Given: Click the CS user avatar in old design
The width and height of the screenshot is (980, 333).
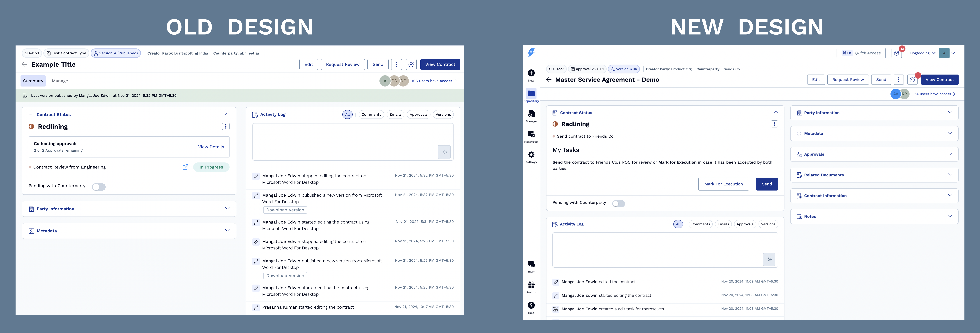Looking at the screenshot, I should (x=394, y=81).
